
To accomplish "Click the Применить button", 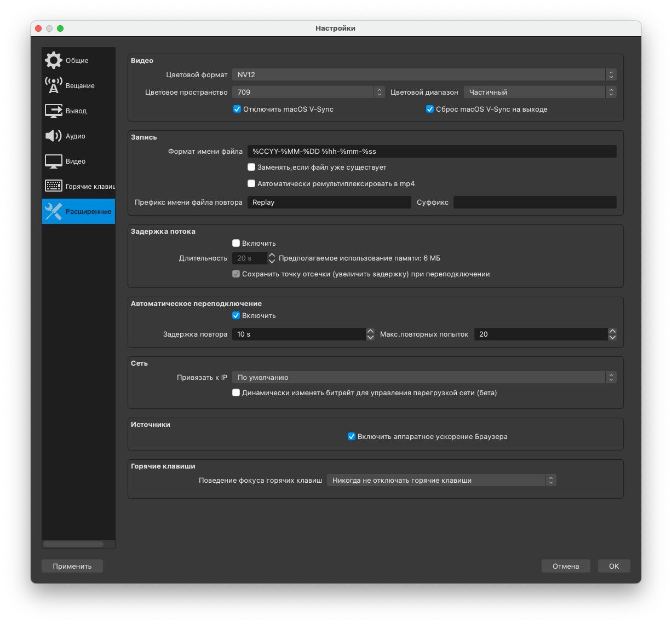I will pos(72,566).
